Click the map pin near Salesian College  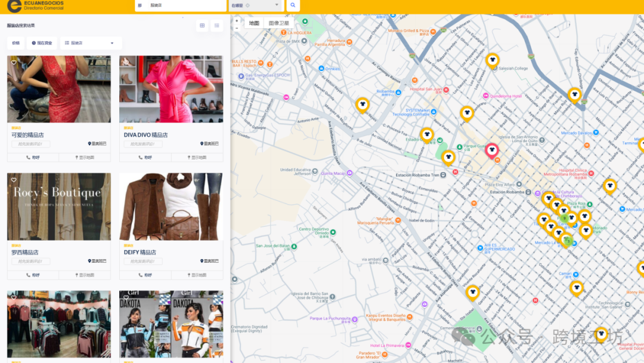pos(492,60)
